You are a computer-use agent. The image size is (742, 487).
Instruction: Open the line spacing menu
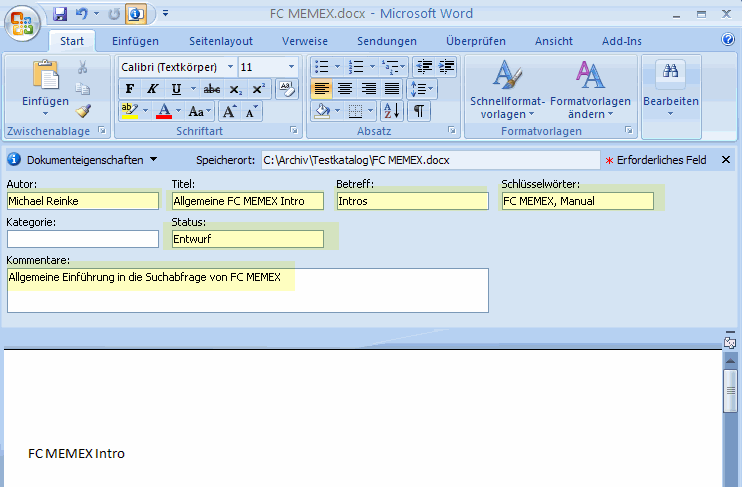[422, 89]
